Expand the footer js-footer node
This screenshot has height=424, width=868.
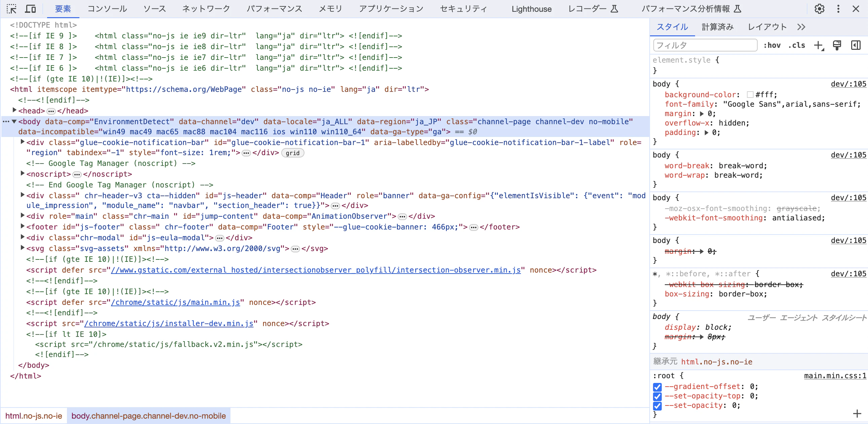[x=23, y=226]
